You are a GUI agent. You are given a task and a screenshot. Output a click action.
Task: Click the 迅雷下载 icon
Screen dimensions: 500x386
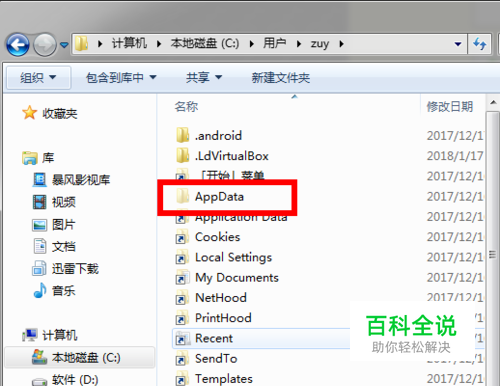coord(39,268)
